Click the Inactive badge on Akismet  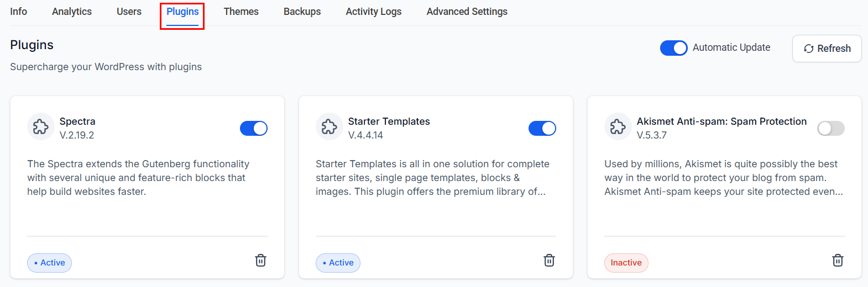click(x=626, y=263)
